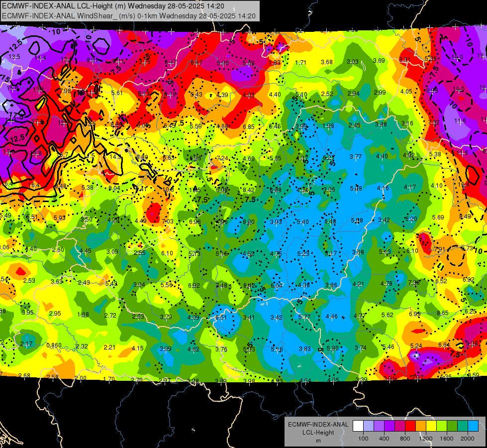Screen dimensions: 487x448
Task: Click the grid value 2.52
Action: 327,94
